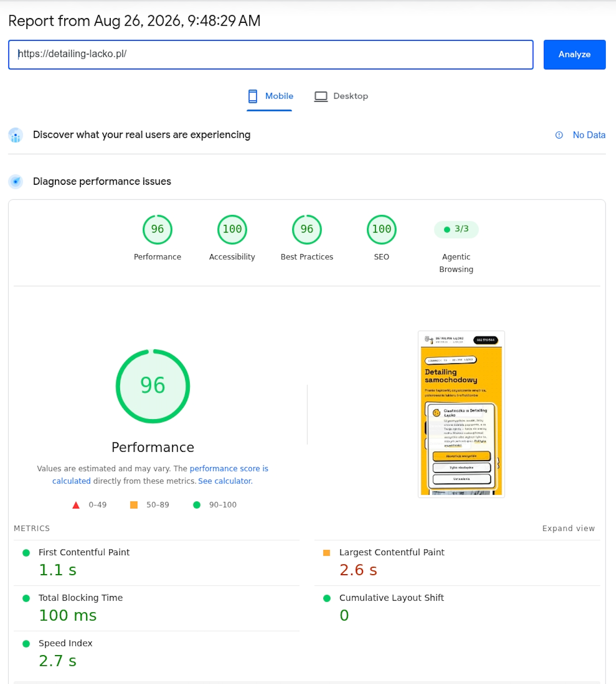
Task: Click the Speed Index status dot
Action: [x=26, y=644]
